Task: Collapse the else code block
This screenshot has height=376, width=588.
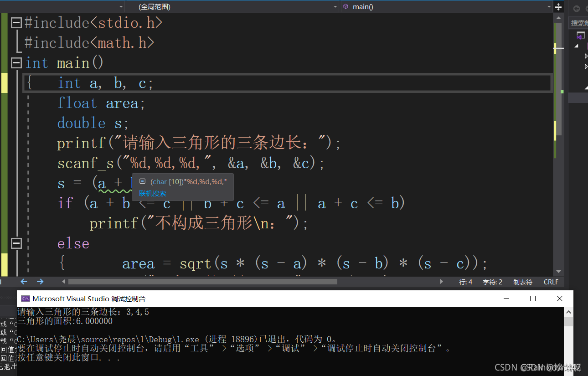Action: click(x=16, y=243)
